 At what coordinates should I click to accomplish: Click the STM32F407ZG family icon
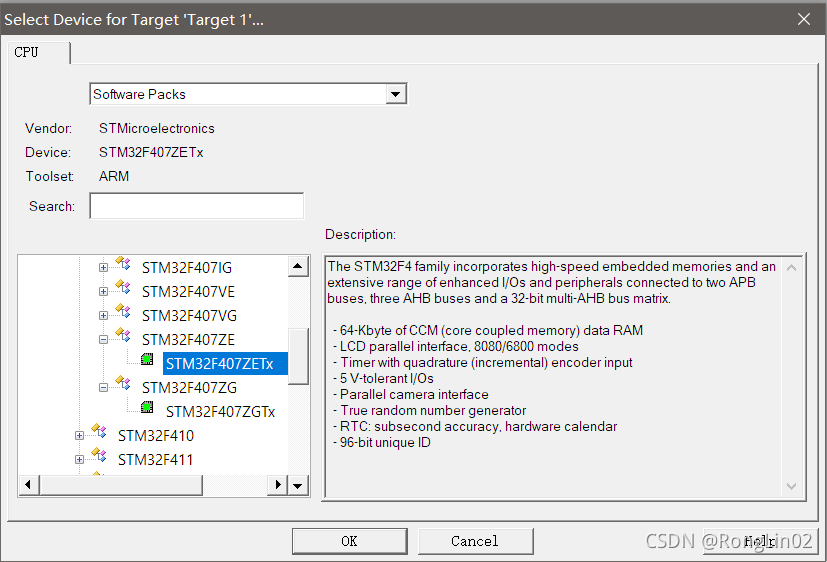pos(123,383)
